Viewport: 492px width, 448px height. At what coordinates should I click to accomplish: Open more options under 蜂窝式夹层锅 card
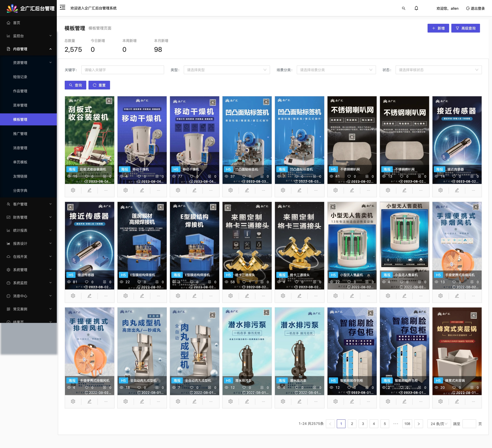(x=473, y=401)
